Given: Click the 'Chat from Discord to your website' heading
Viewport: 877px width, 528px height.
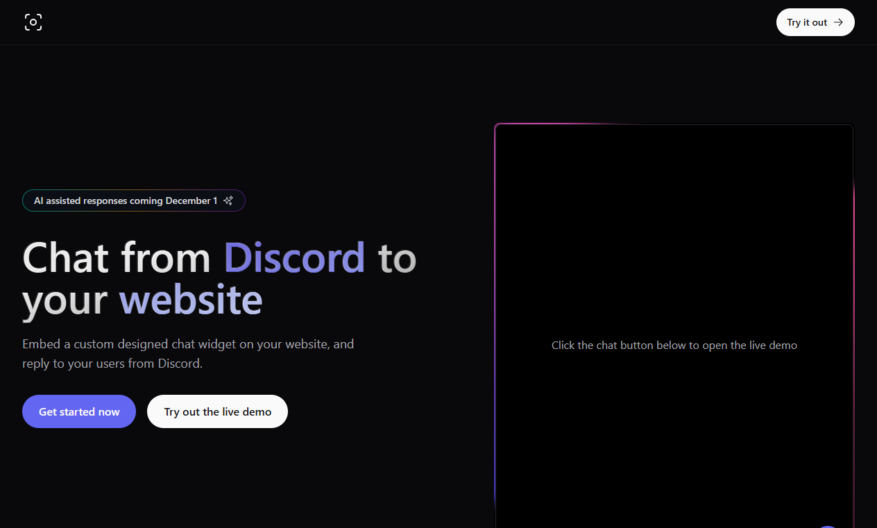Looking at the screenshot, I should pyautogui.click(x=219, y=279).
